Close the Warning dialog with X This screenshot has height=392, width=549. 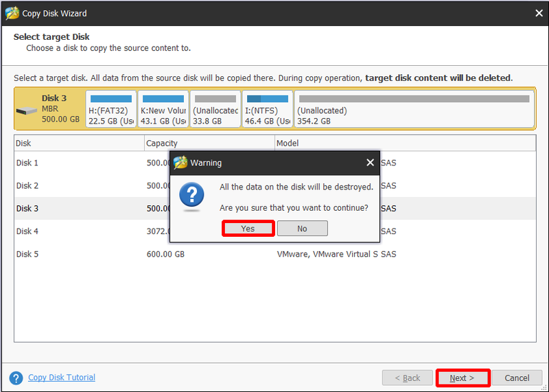[x=370, y=163]
